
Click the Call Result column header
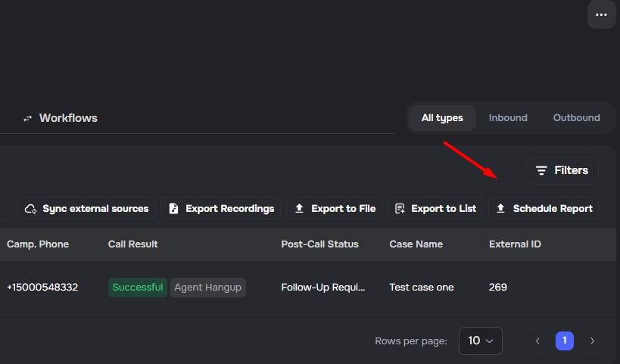pyautogui.click(x=132, y=244)
